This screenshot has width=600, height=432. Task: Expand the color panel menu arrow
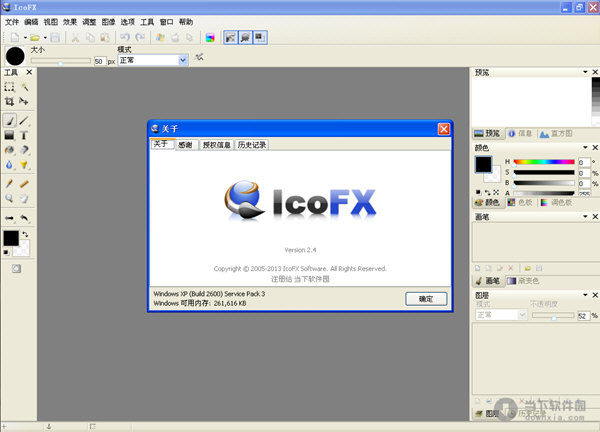585,147
